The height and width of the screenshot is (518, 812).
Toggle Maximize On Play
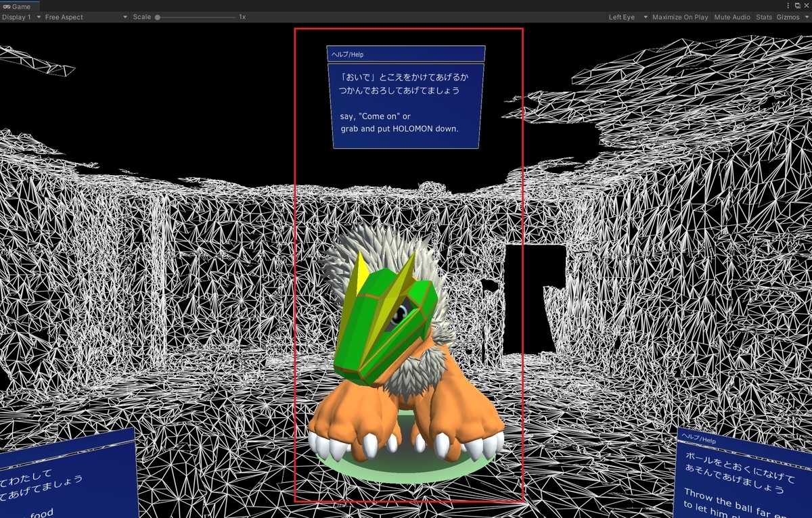coord(680,17)
